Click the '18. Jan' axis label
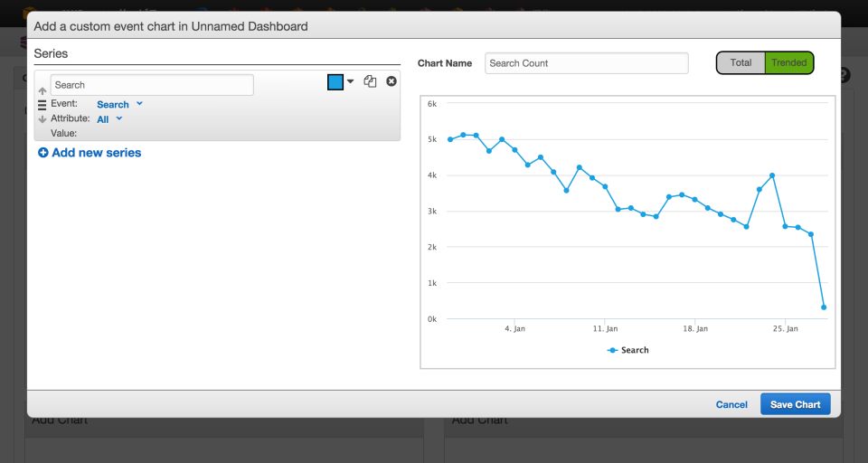The image size is (868, 463). point(694,328)
